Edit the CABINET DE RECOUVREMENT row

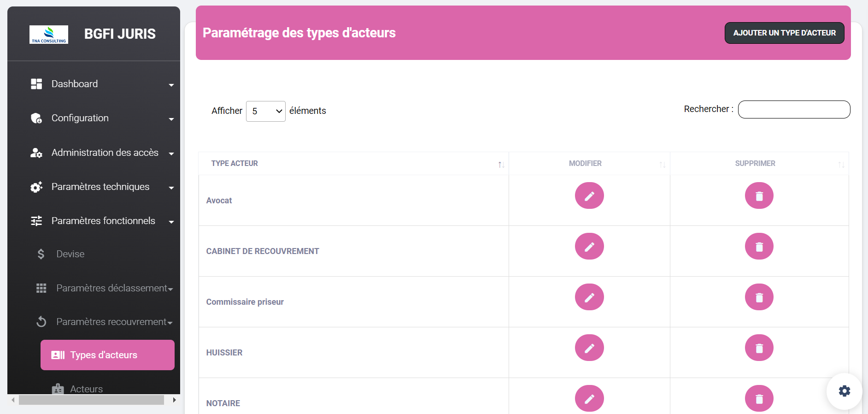click(589, 247)
